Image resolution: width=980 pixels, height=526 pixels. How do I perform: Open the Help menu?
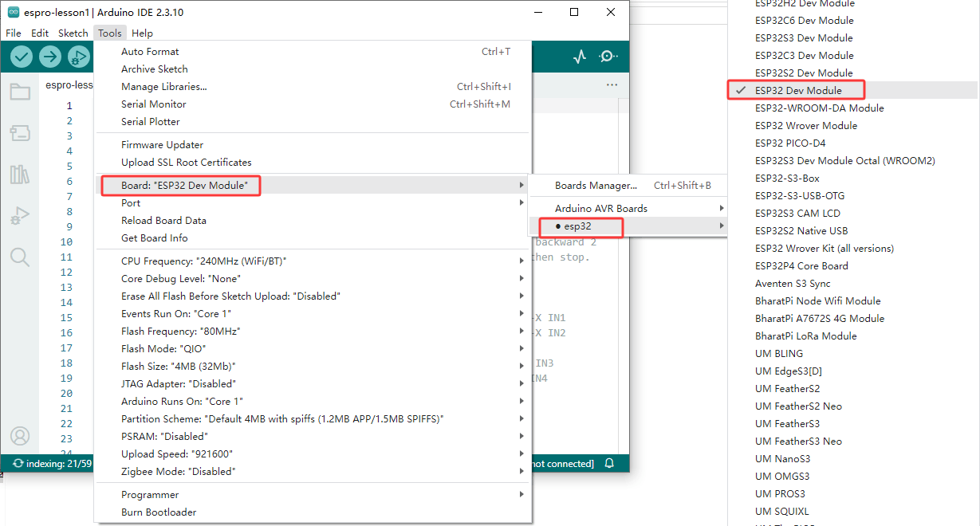click(142, 33)
